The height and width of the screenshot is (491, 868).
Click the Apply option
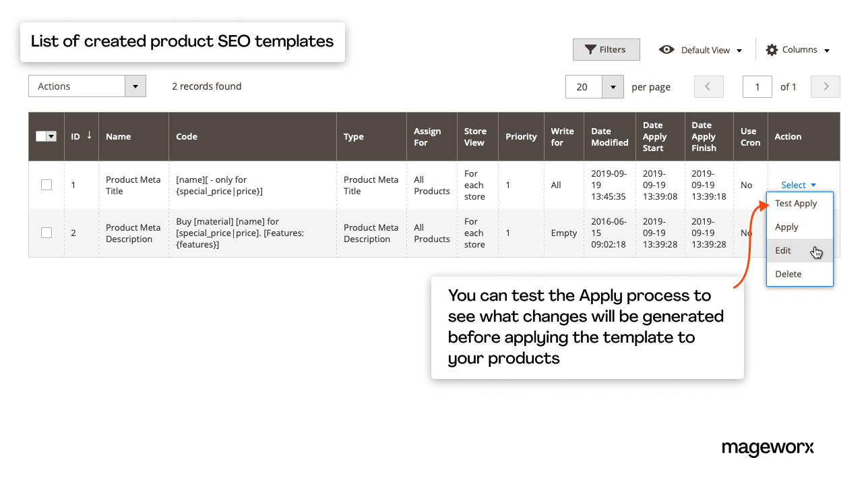[786, 227]
